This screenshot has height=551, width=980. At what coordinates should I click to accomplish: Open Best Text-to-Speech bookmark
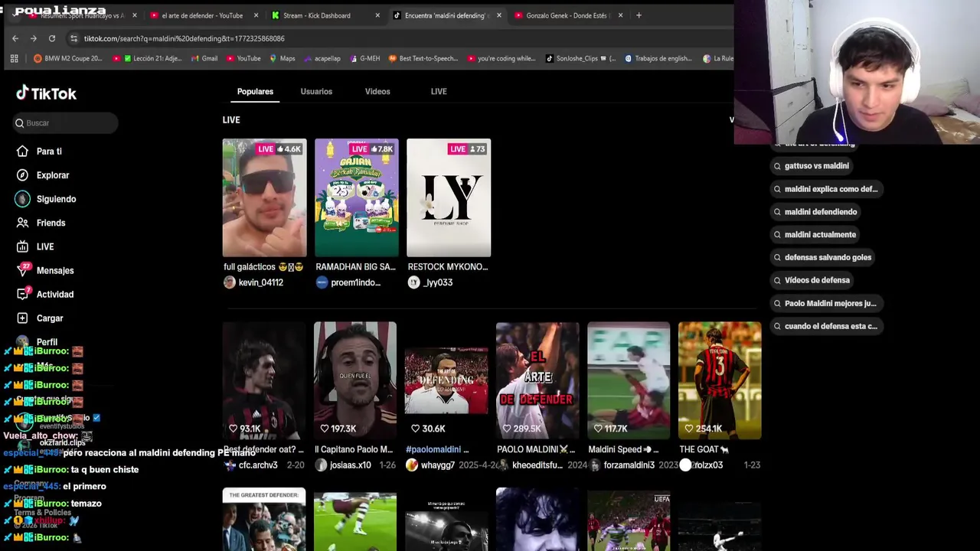coord(423,58)
